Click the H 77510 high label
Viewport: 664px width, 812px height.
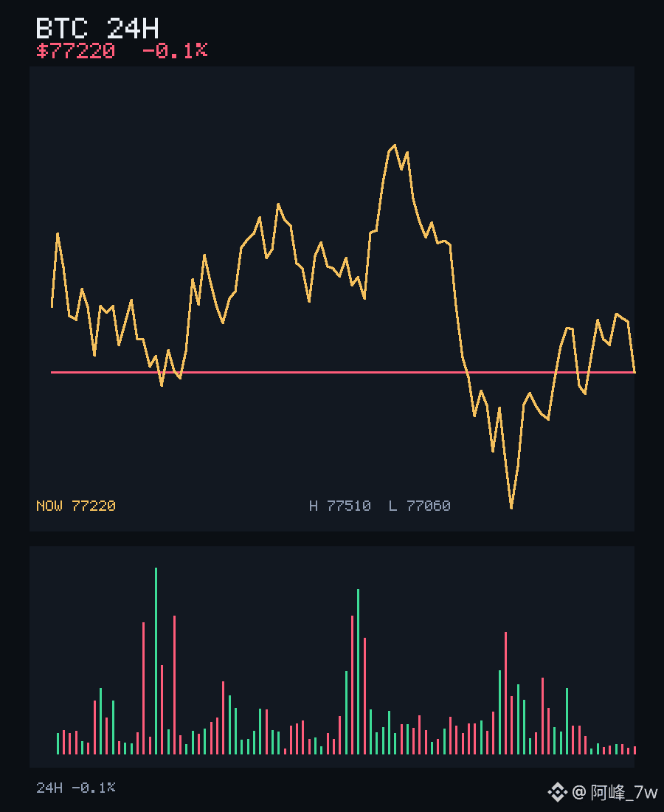tap(340, 506)
